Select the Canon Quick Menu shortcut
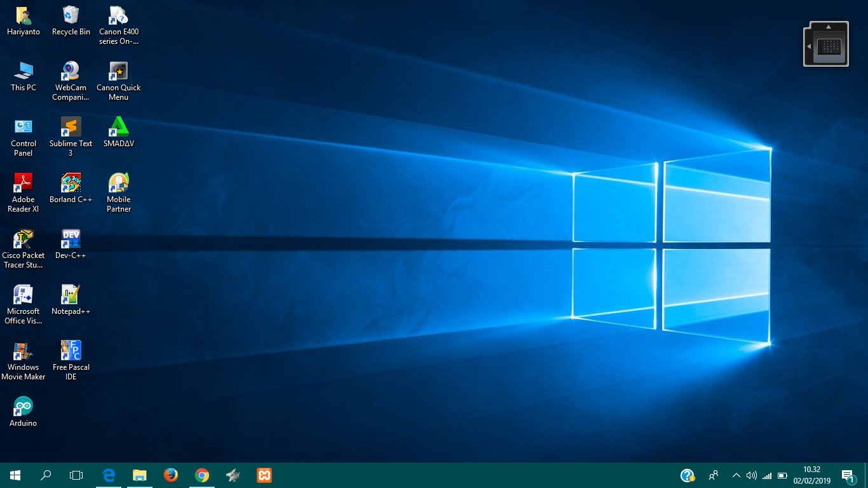 point(119,81)
